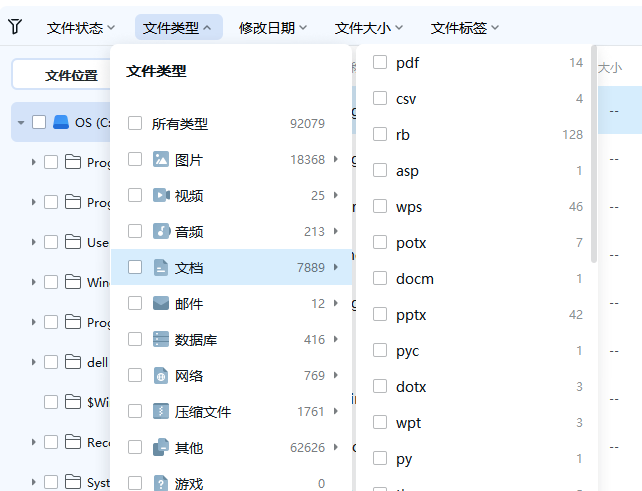Click the dell folder icon
642x491 pixels.
[73, 362]
